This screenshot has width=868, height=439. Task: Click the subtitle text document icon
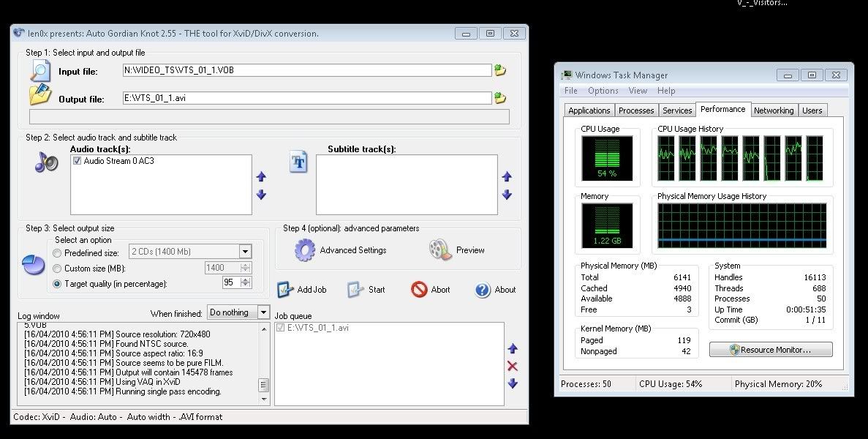[x=298, y=162]
